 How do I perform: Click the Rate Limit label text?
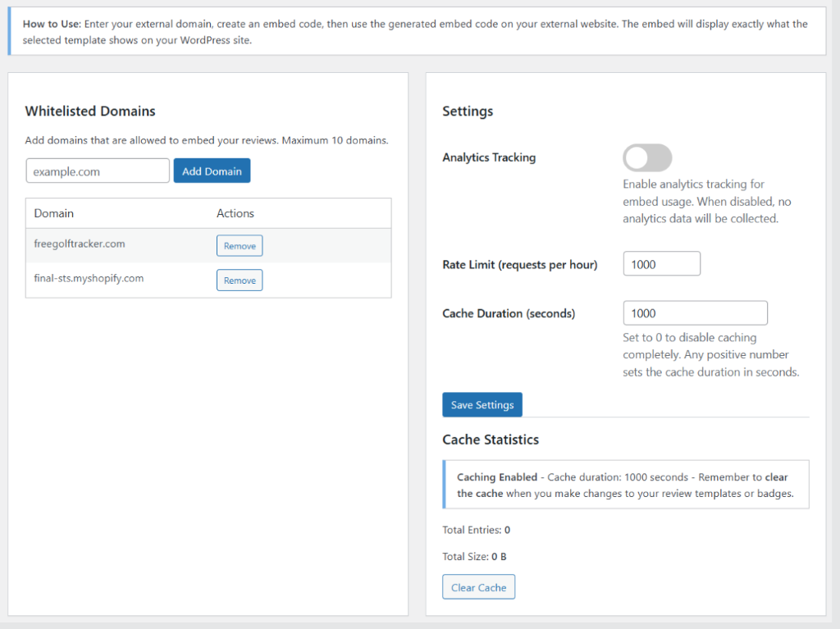coord(519,264)
